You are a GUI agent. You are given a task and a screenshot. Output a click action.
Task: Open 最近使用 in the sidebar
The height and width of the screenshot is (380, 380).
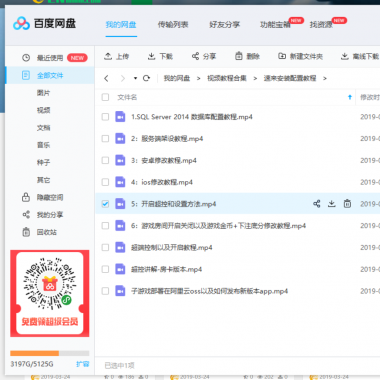point(50,58)
